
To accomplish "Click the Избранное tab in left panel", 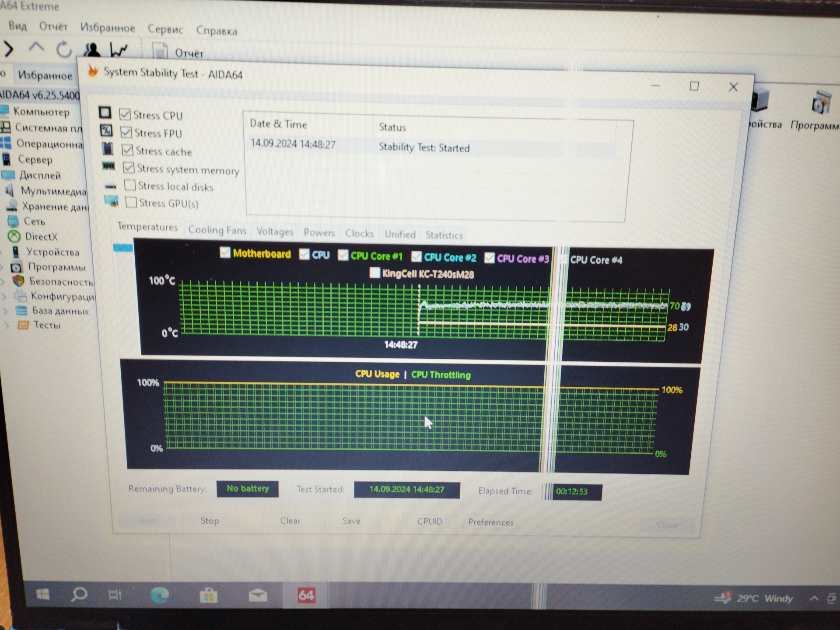I will pos(45,75).
